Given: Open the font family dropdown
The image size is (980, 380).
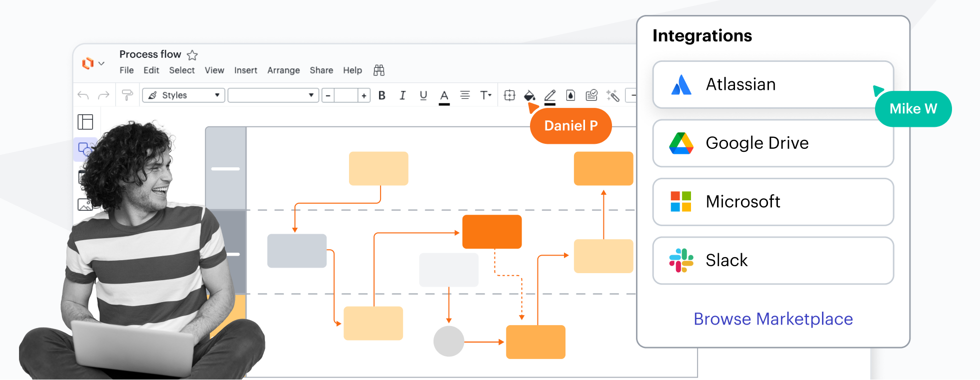Looking at the screenshot, I should [x=273, y=95].
